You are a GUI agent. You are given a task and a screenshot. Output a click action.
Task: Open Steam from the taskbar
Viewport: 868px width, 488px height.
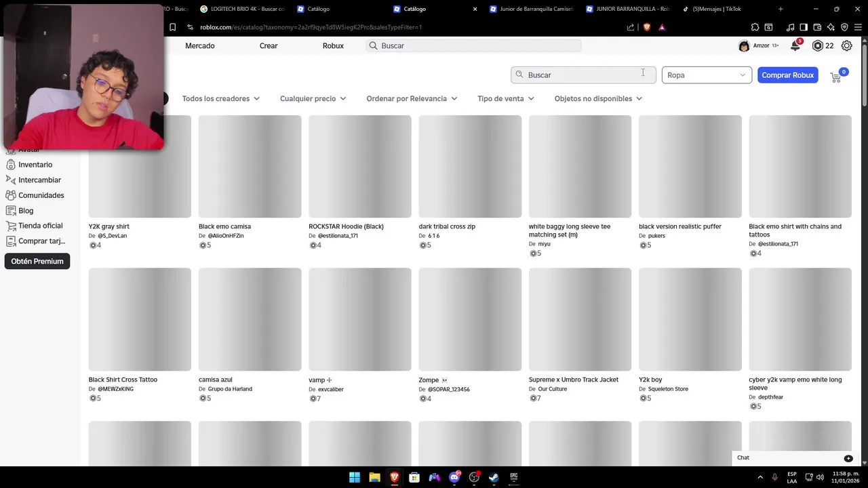pos(494,477)
